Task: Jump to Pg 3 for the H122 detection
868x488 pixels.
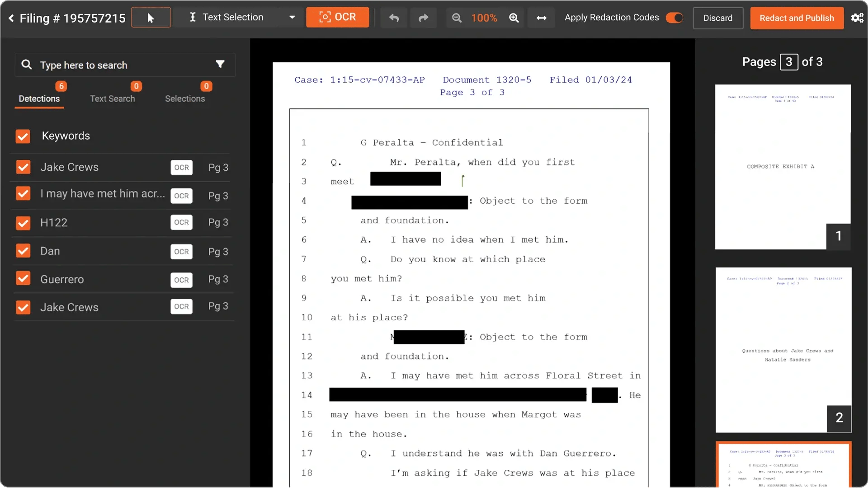Action: [218, 222]
